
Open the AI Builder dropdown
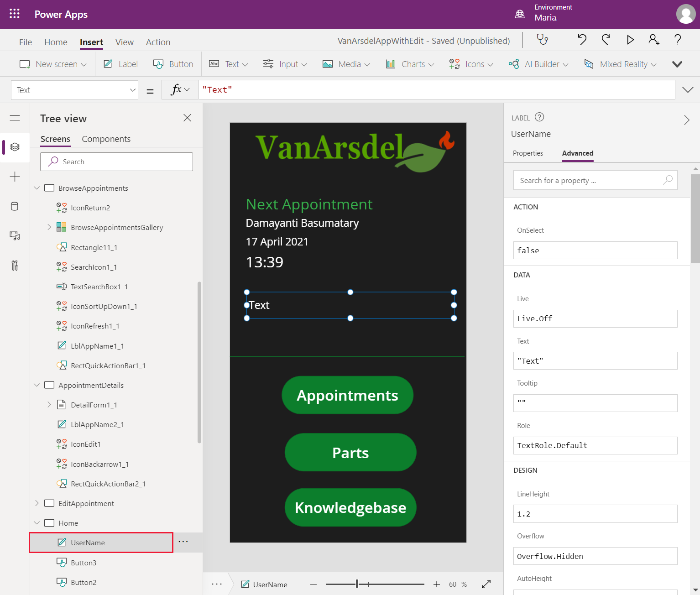pyautogui.click(x=539, y=64)
